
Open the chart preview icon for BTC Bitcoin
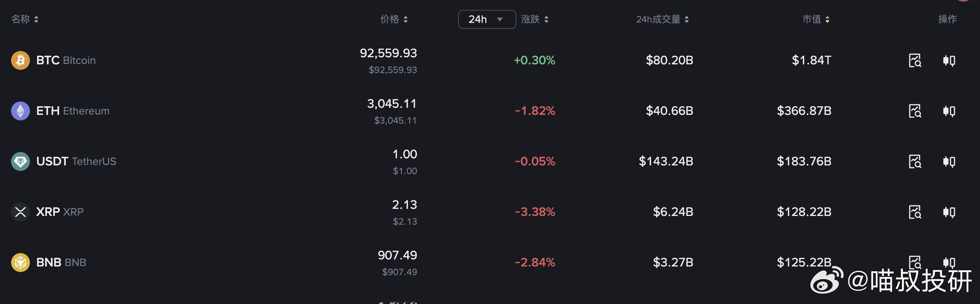[x=915, y=60]
